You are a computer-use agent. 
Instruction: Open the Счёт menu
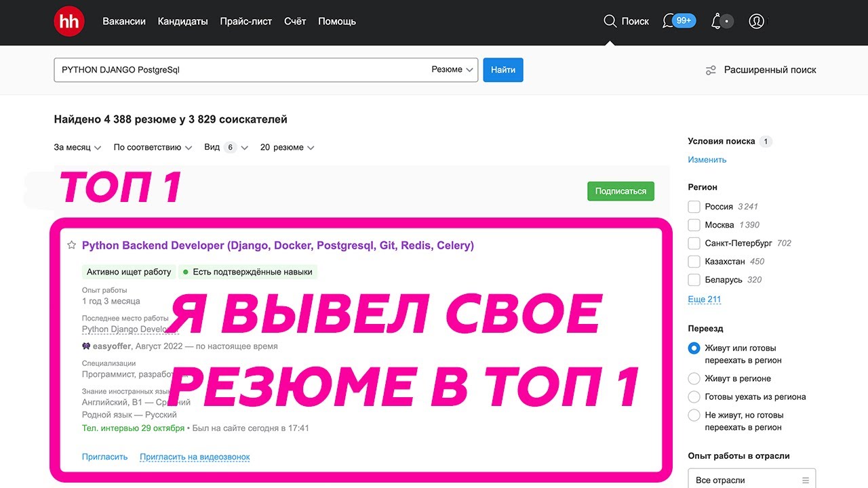(x=295, y=21)
